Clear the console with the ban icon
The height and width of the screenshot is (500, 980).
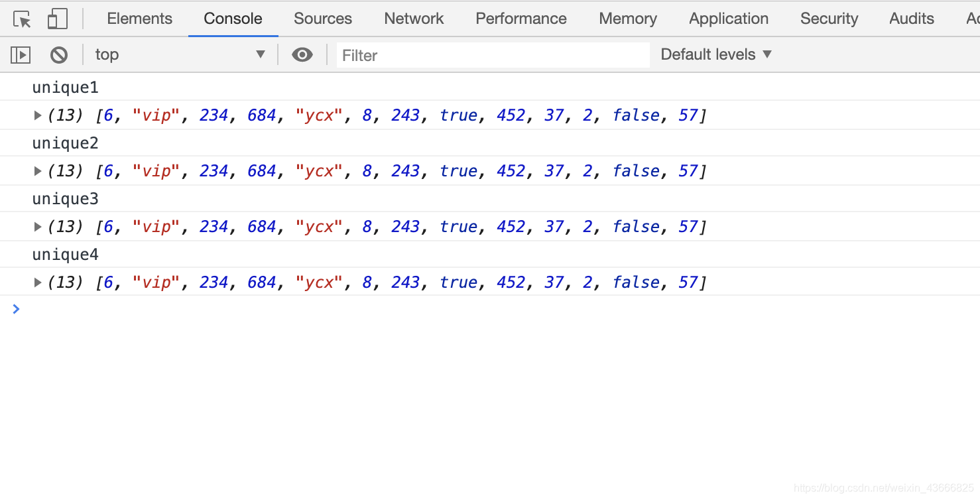[59, 55]
